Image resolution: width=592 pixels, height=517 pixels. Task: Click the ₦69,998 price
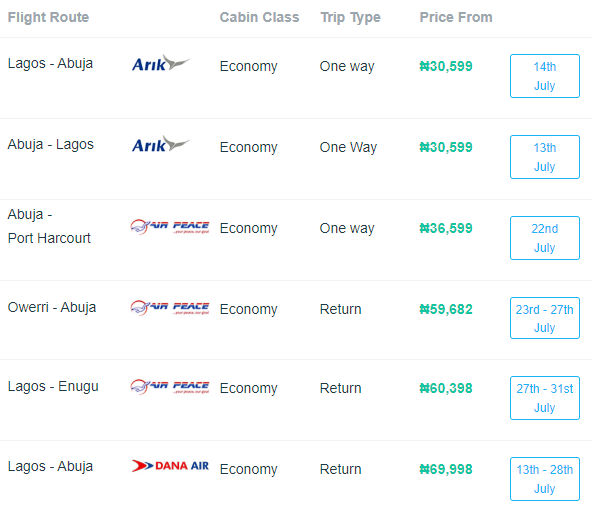pos(446,469)
